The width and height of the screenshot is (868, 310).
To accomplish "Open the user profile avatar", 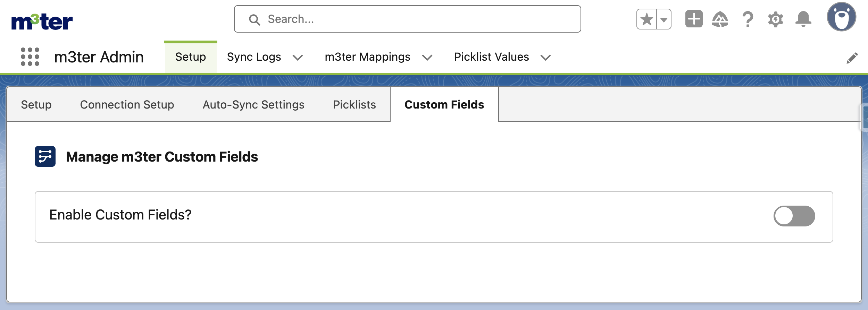I will pos(841,17).
